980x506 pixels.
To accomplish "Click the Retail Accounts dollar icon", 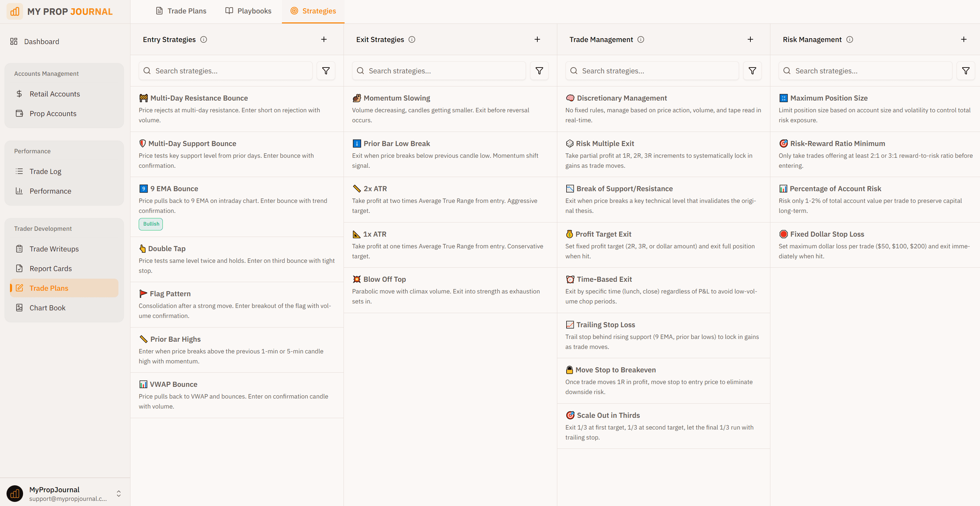I will coord(19,94).
